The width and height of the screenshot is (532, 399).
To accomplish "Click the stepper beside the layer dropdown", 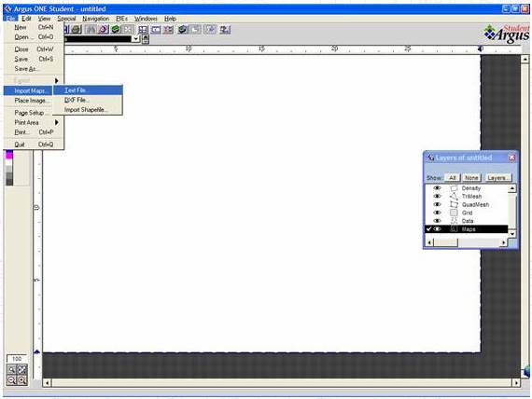I will tap(146, 39).
